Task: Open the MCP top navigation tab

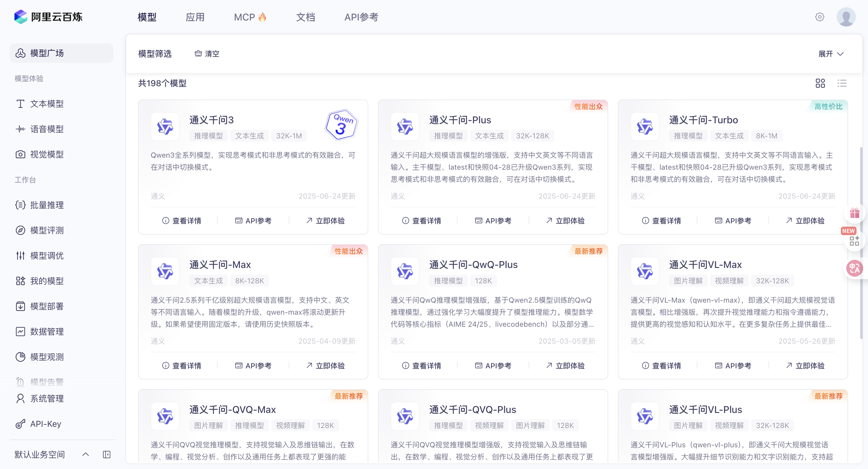Action: (x=250, y=17)
